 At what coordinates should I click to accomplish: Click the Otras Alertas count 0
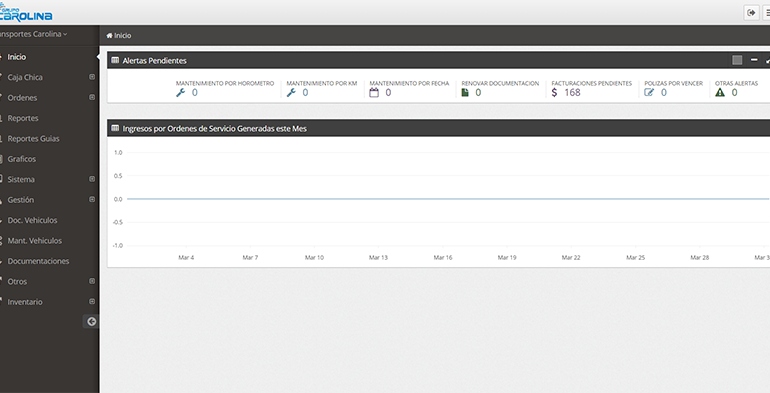point(735,92)
